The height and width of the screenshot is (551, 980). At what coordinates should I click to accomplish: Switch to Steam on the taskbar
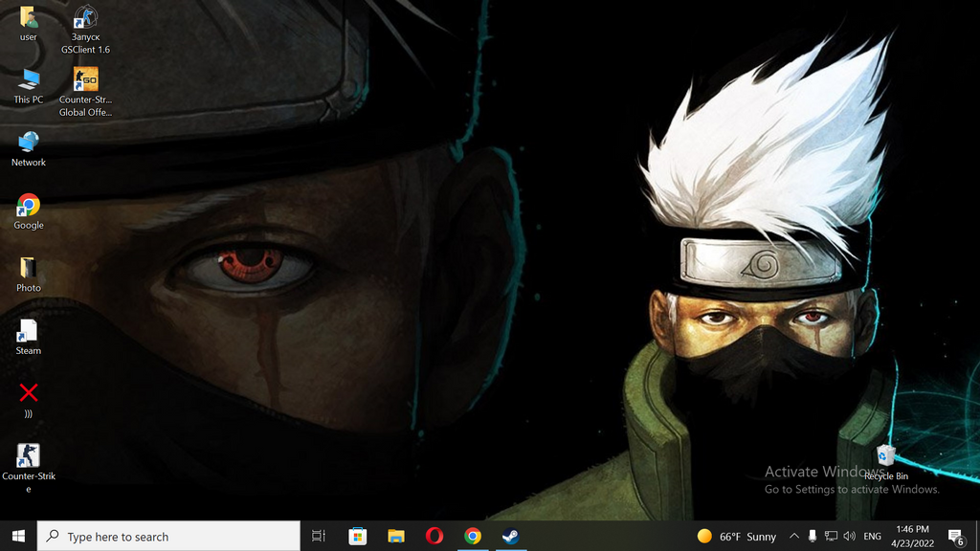(511, 536)
